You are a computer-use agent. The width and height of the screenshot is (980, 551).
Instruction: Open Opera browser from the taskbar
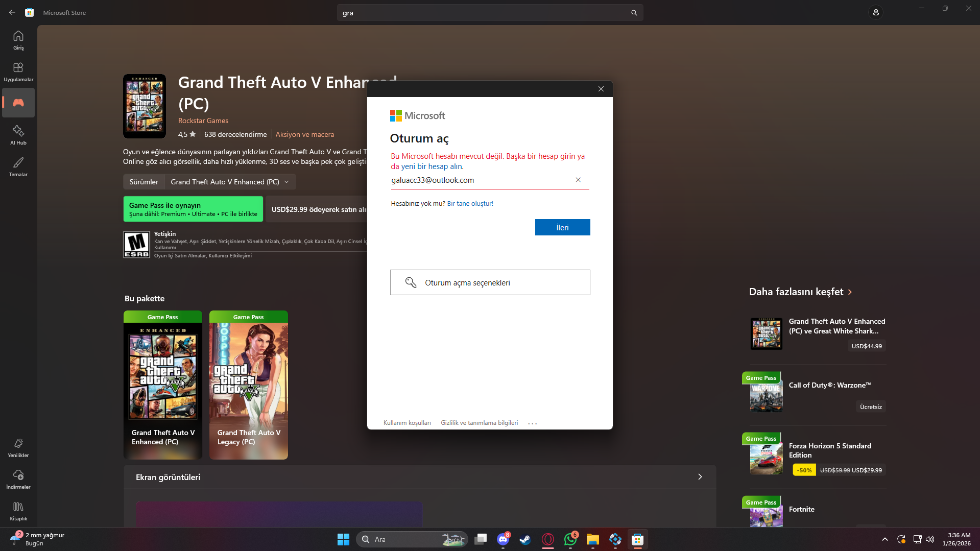pyautogui.click(x=548, y=539)
